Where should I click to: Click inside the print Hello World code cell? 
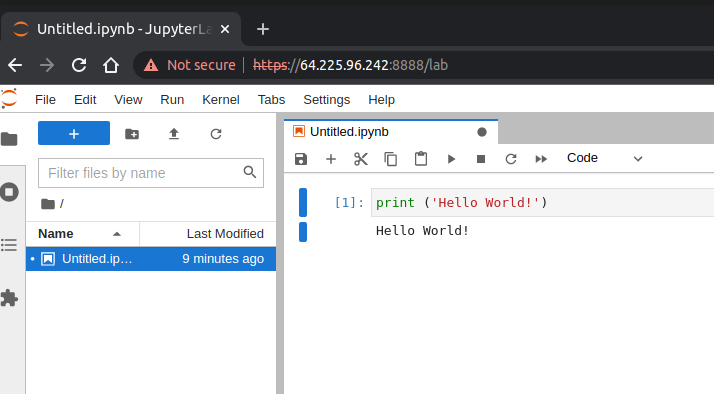(542, 202)
